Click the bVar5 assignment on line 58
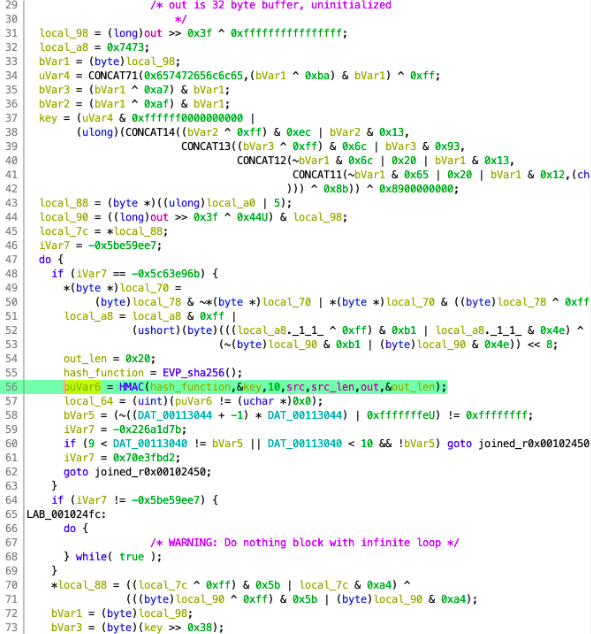Screen dimensions: 591x634 click(x=79, y=415)
